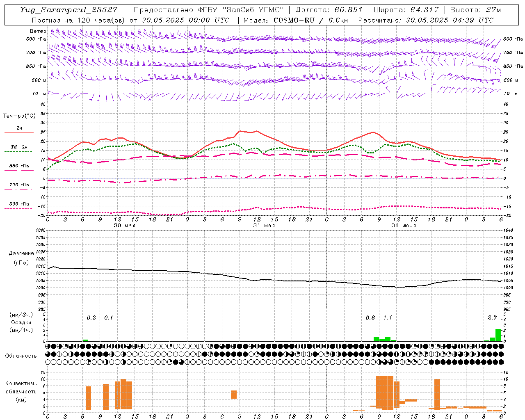Select the latitude text Широта: 64.317
The width and height of the screenshot is (525, 420).
coord(406,10)
